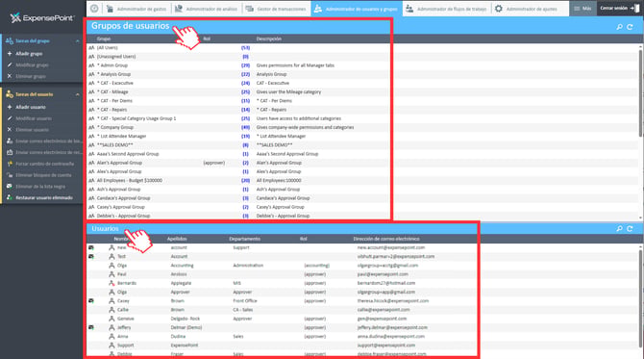This screenshot has width=644, height=359.
Task: Sort users by the Apellidos column header
Action: 177,239
